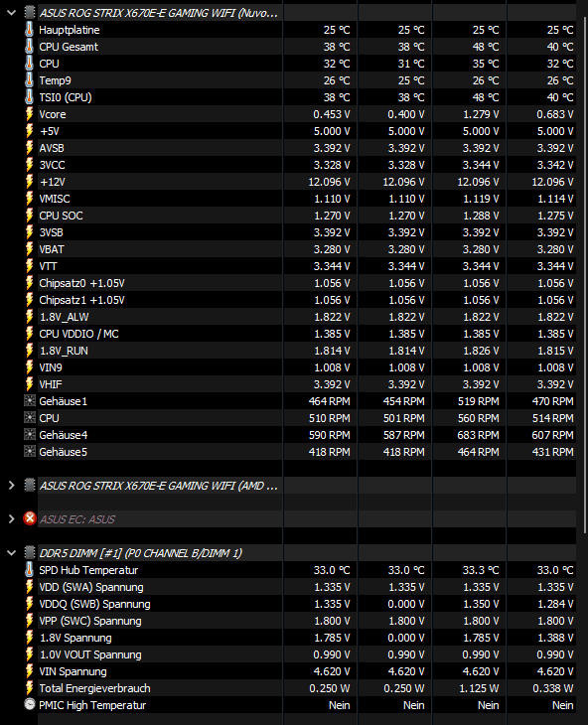
Task: Click the thermometer icon next to Hauptplatine
Action: pyautogui.click(x=29, y=30)
